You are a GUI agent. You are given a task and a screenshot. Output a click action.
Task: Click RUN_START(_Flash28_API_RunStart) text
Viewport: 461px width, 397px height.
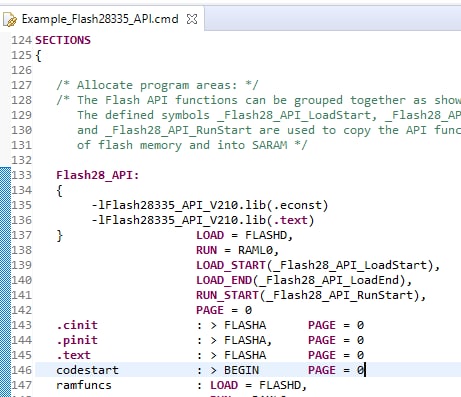pos(311,295)
